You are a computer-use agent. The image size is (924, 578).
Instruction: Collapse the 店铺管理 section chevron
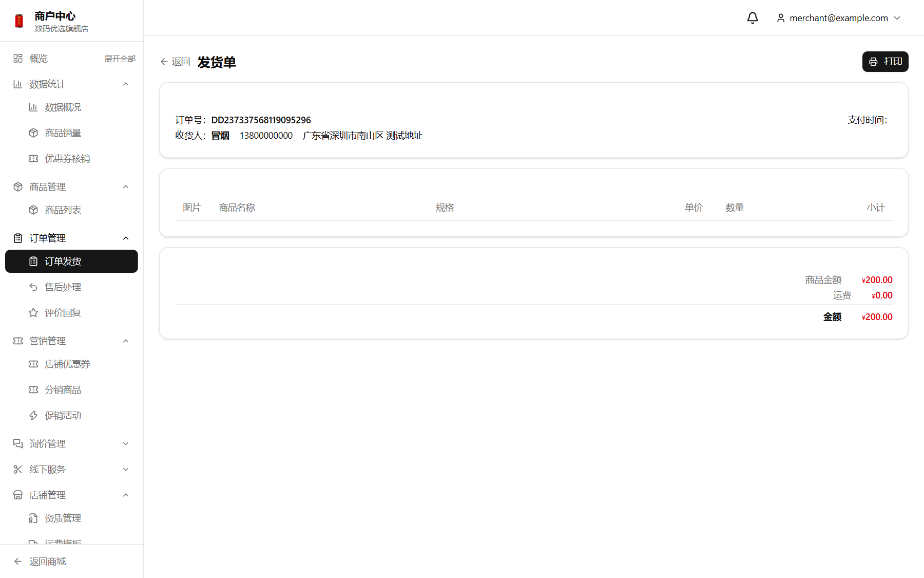(x=126, y=495)
